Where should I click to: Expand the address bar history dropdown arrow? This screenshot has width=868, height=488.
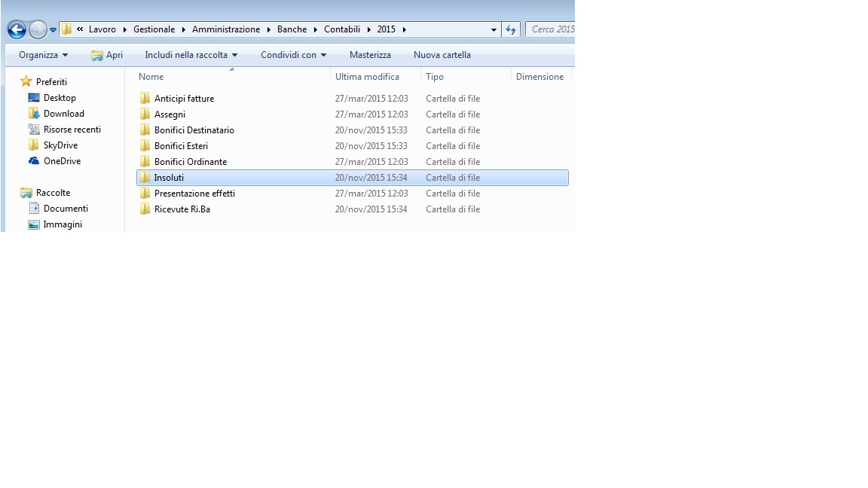coord(494,30)
